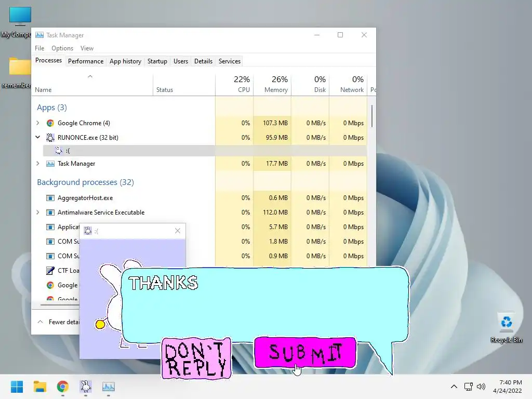The image size is (532, 399).
Task: Select the Processes tab
Action: [48, 60]
